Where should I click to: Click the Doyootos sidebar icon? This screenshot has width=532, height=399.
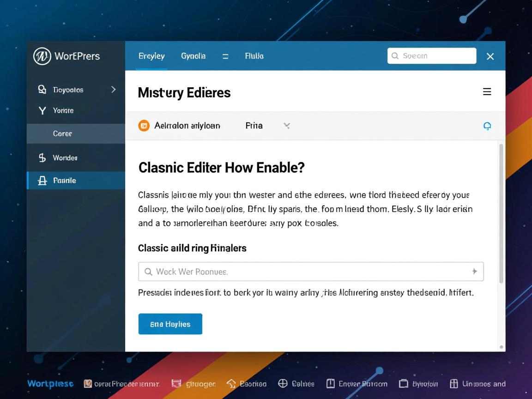[x=42, y=90]
